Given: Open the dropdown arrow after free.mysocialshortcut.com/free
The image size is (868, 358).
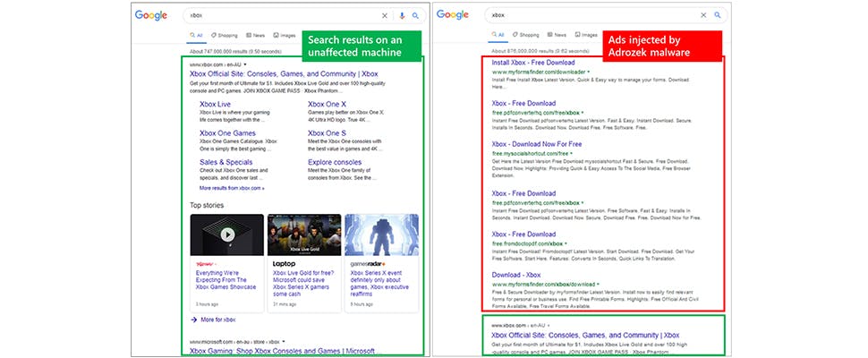Looking at the screenshot, I should tap(571, 153).
